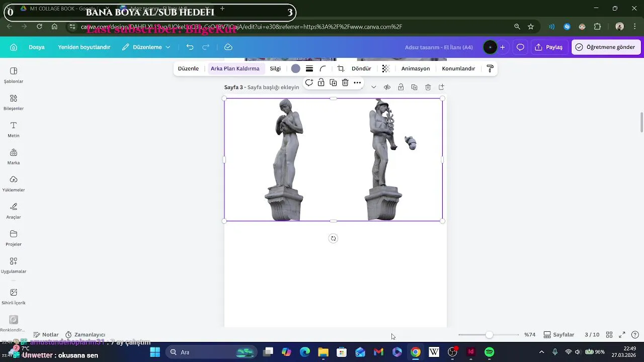Select the Silgi eraser button
This screenshot has width=644, height=362.
pos(275,68)
